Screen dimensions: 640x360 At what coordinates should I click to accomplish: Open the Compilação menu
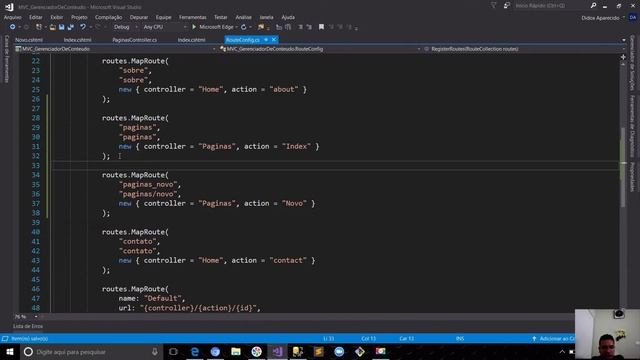(109, 17)
